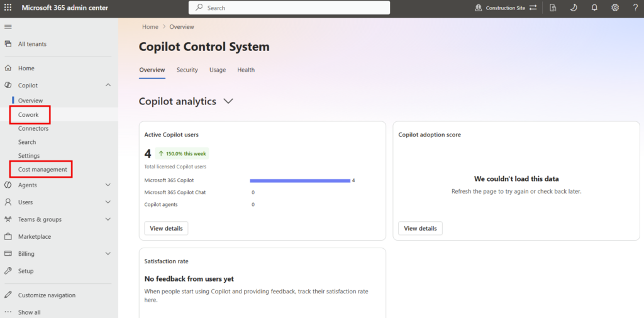Screen dimensions: 644x318
Task: Click the Satisfaction rate card title
Action: tap(166, 261)
